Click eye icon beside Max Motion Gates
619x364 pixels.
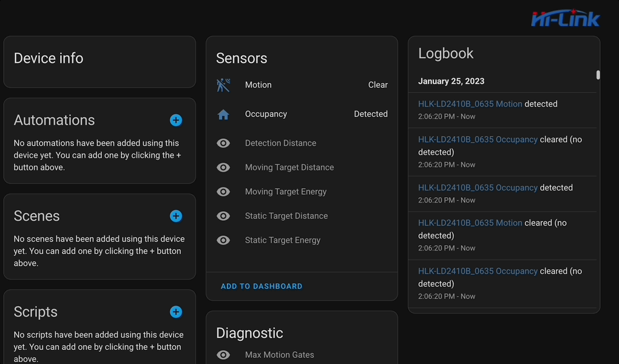click(223, 355)
